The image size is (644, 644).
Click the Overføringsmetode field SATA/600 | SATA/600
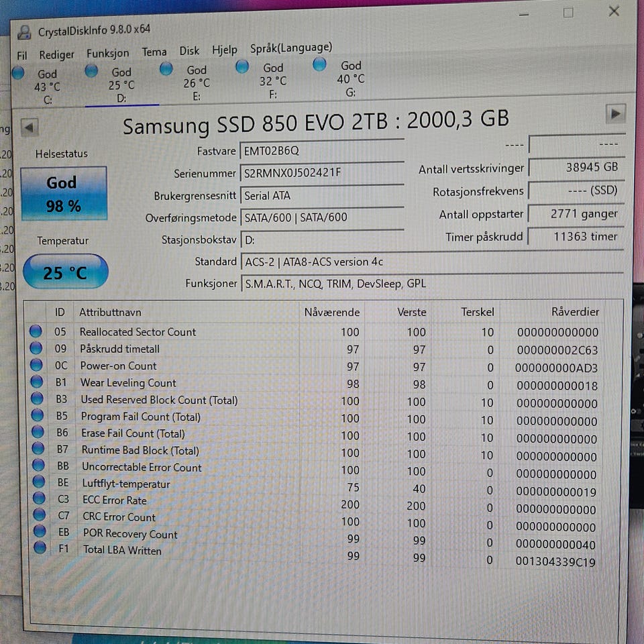pos(323,217)
